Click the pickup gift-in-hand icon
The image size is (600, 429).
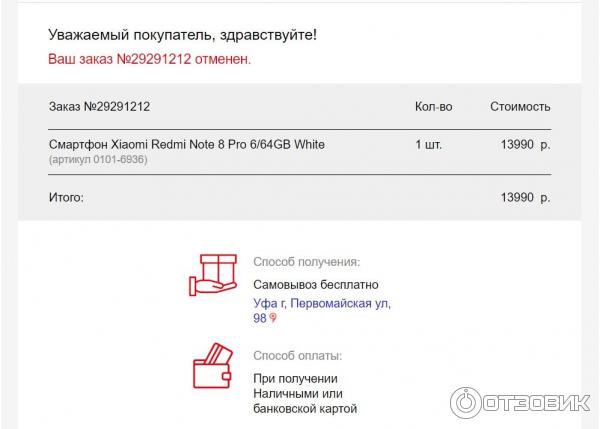point(213,275)
